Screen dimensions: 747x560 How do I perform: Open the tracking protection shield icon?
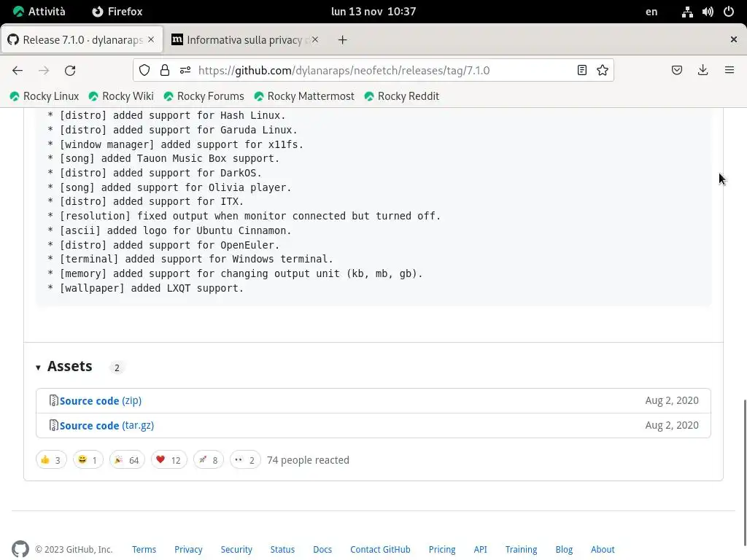[x=144, y=71]
